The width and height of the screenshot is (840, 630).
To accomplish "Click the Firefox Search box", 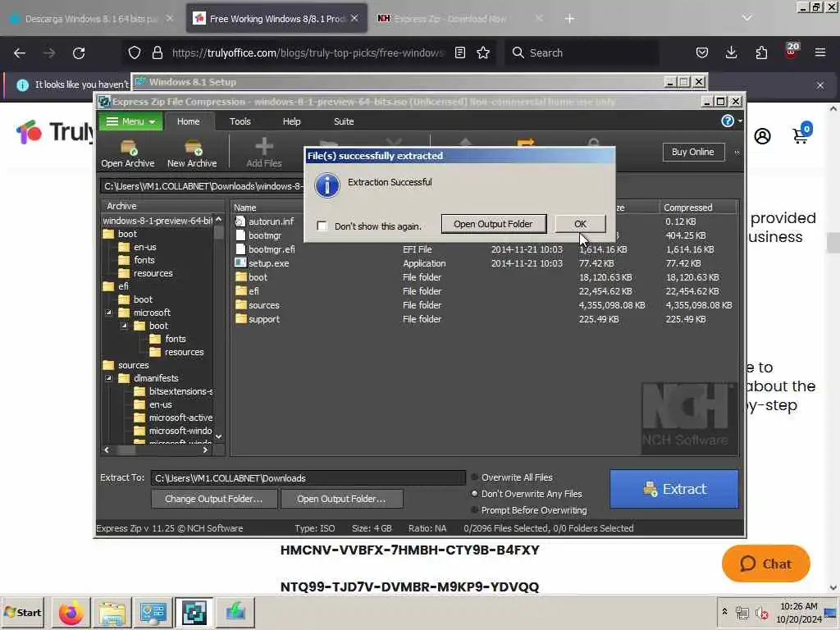I will (x=582, y=52).
